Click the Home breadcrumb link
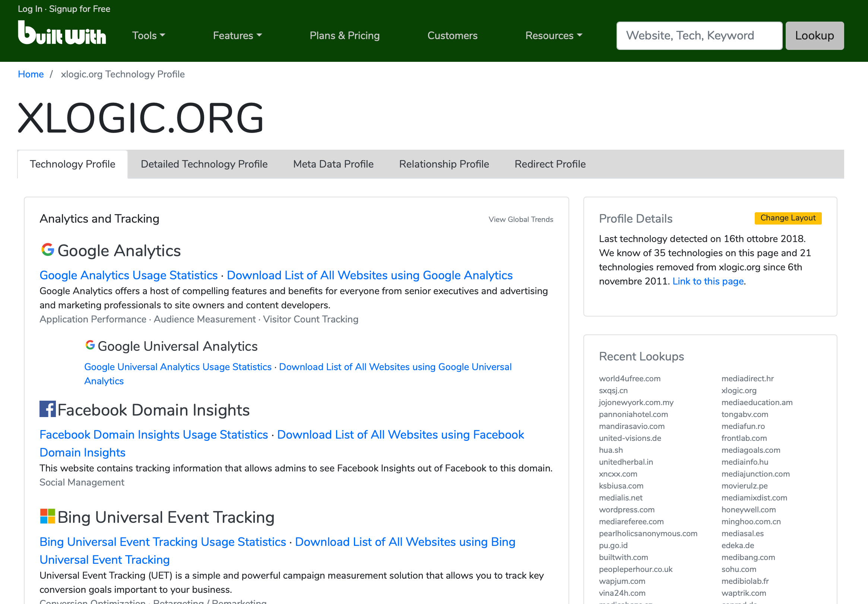The image size is (868, 604). pos(31,74)
